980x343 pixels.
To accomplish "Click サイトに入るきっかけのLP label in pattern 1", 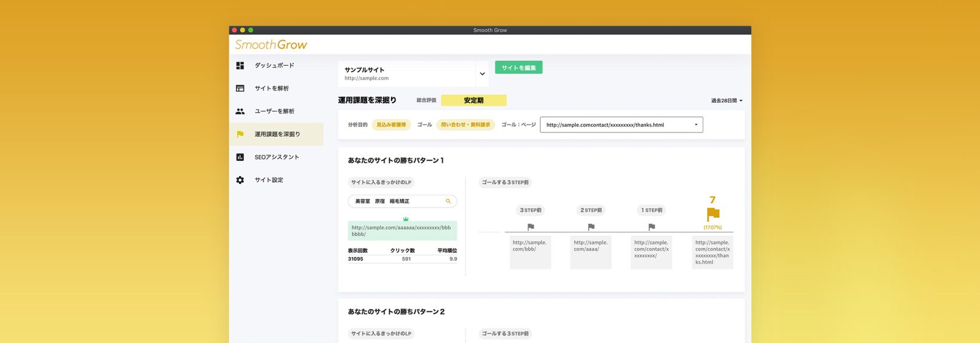I will 381,182.
